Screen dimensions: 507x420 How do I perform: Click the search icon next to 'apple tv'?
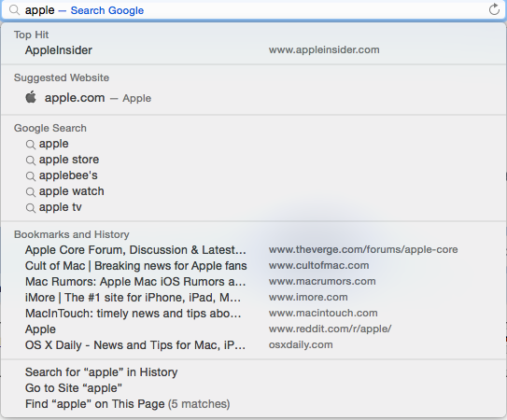31,207
